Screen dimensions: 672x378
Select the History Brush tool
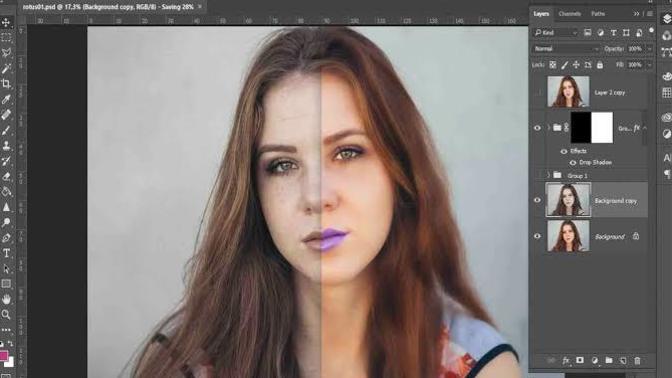coord(6,161)
